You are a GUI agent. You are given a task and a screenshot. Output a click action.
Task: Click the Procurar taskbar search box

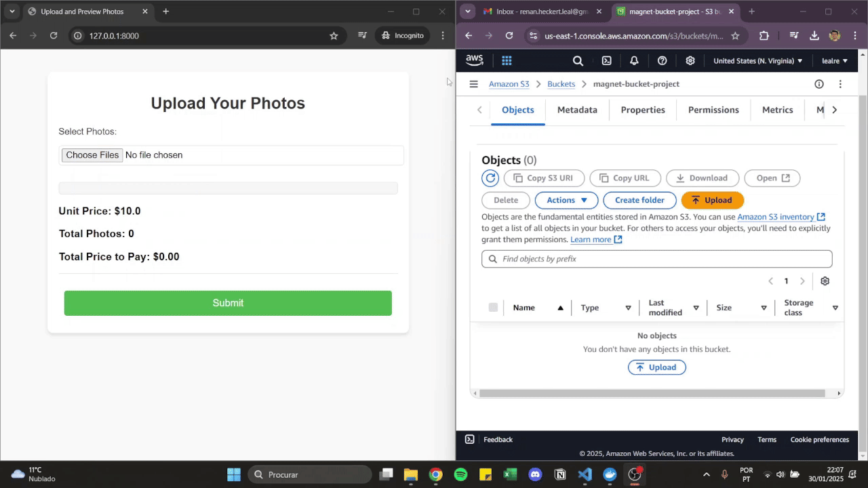click(310, 474)
